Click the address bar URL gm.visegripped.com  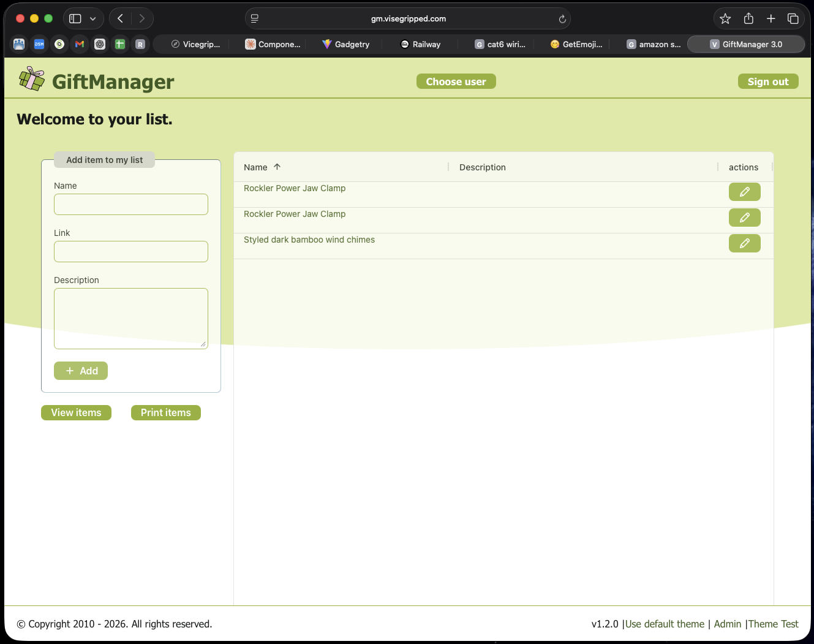point(409,19)
